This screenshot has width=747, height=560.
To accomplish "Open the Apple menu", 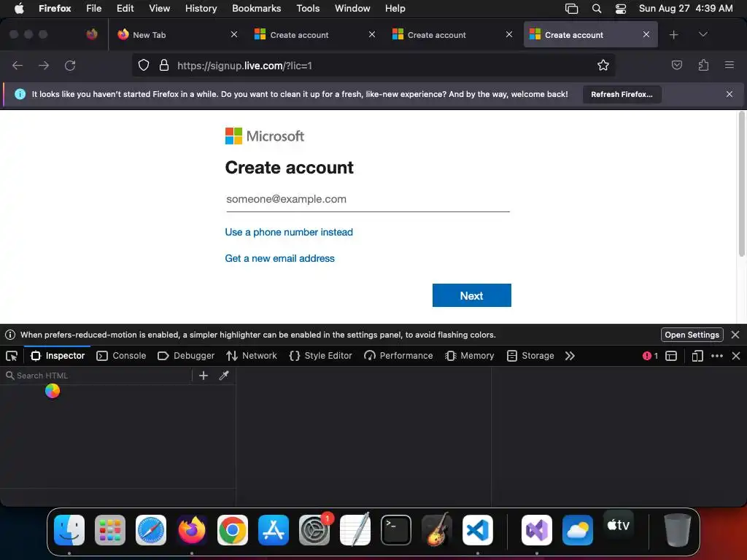I will (19, 8).
